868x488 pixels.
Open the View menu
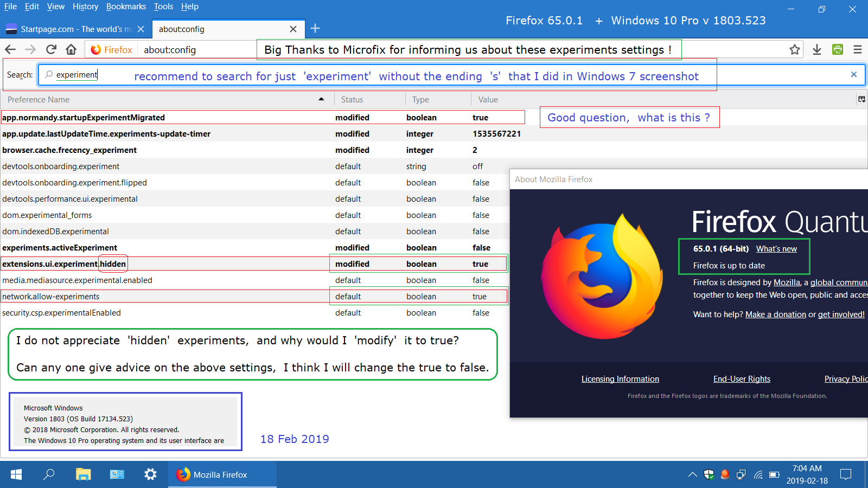pos(56,7)
